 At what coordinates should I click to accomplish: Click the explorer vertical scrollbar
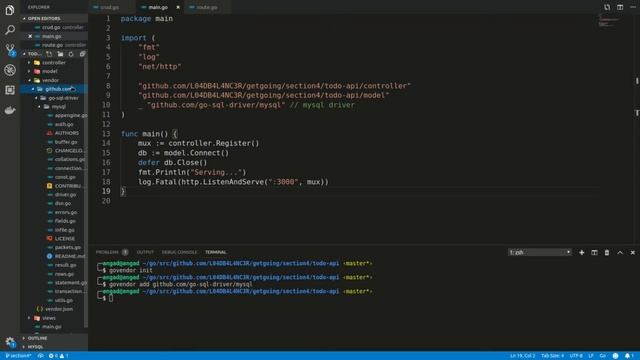point(86,192)
